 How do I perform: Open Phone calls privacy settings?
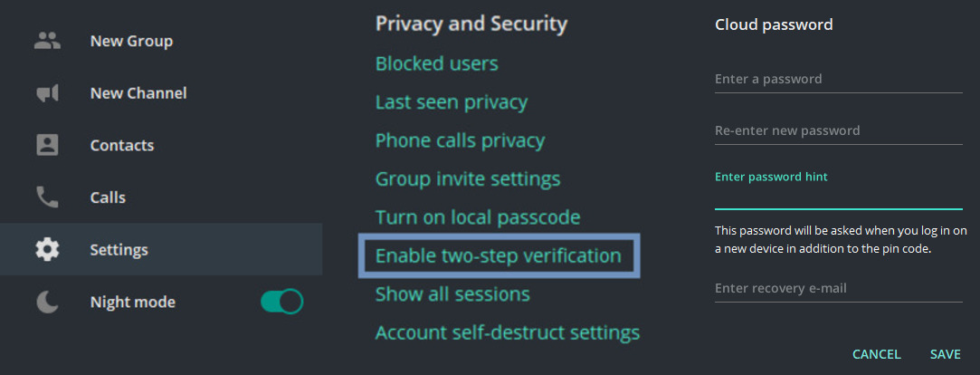(460, 140)
